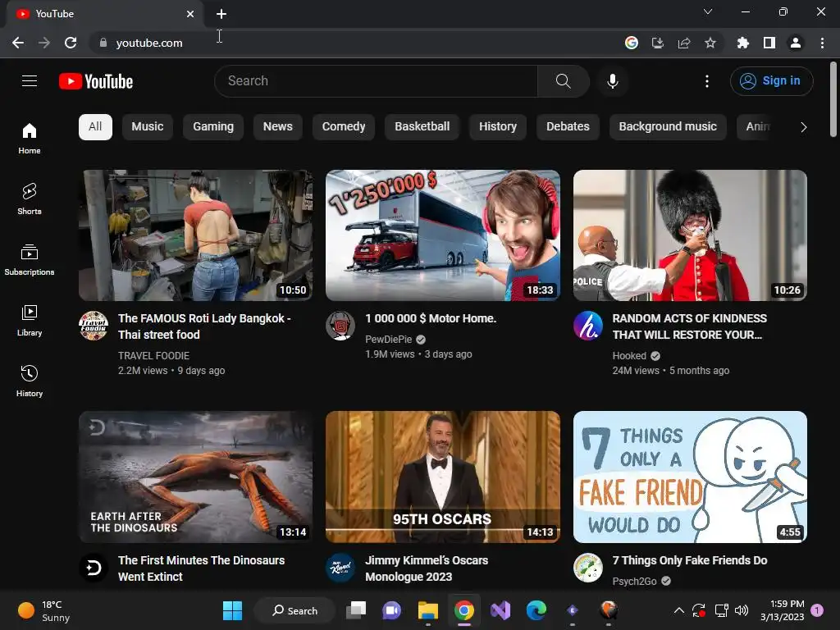Click Hooked channel avatar
Screen dimensions: 840x630
click(x=588, y=326)
